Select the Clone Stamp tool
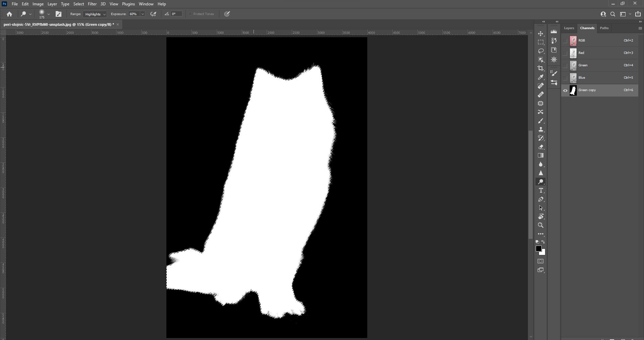 [x=541, y=129]
